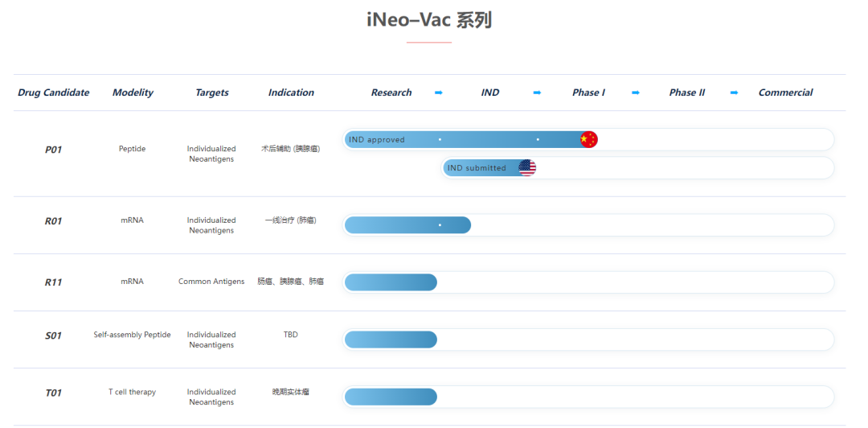Screen dimensions: 868x428
Task: Click the iNeo-Vac 系列 page title
Action: (429, 20)
